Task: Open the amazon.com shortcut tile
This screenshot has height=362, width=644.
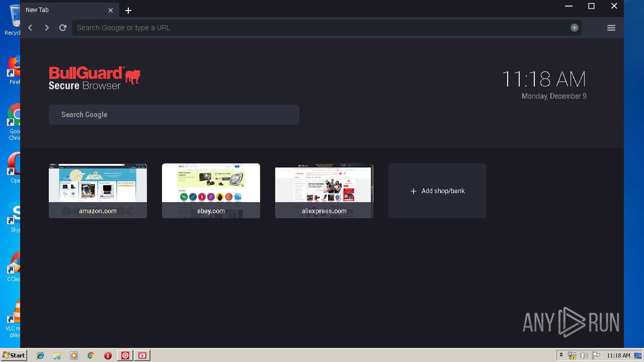Action: pyautogui.click(x=98, y=191)
